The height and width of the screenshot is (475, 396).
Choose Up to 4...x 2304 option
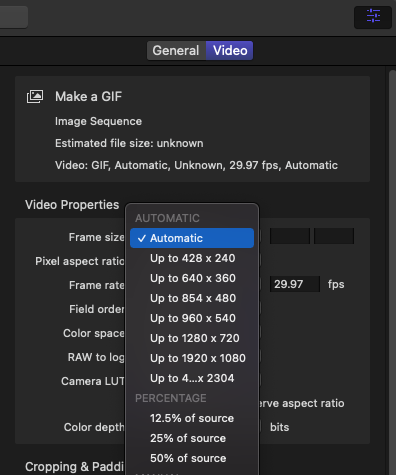pos(192,378)
